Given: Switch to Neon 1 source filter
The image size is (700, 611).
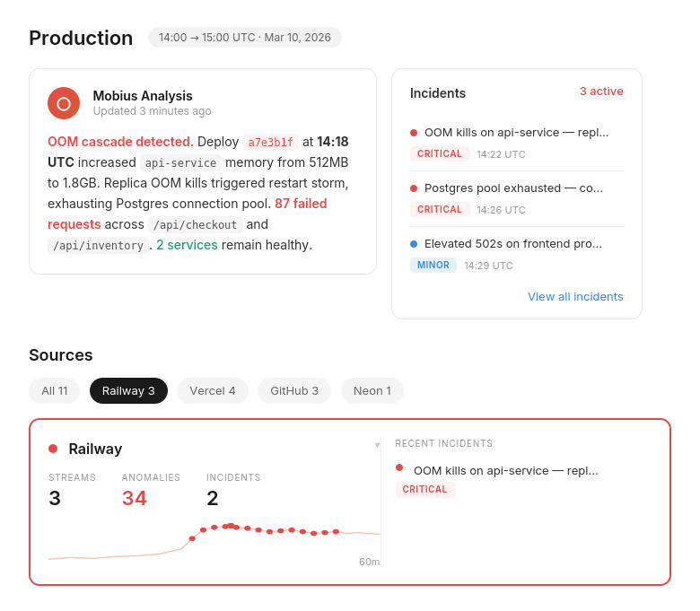Looking at the screenshot, I should point(372,391).
